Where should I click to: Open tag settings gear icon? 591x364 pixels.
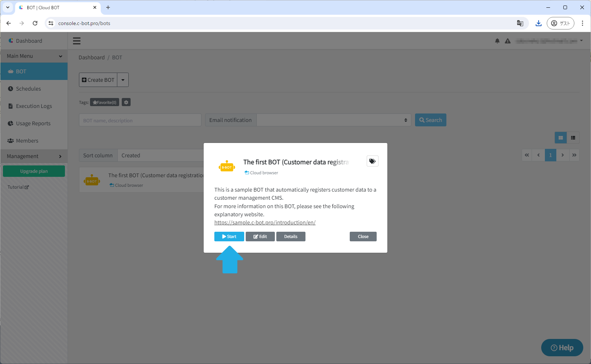pyautogui.click(x=126, y=102)
